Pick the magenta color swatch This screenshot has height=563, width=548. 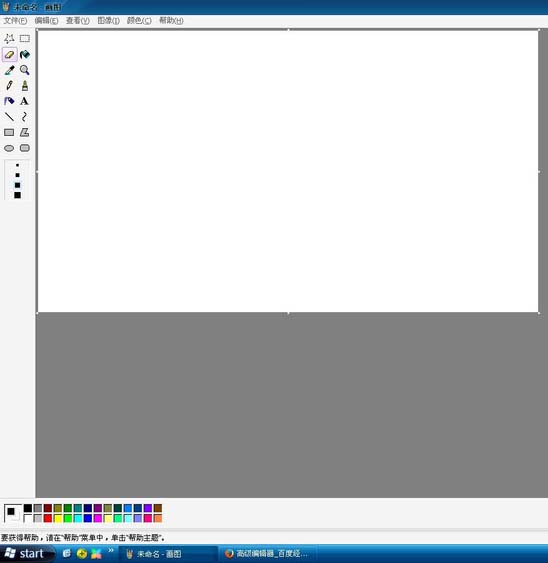98,518
